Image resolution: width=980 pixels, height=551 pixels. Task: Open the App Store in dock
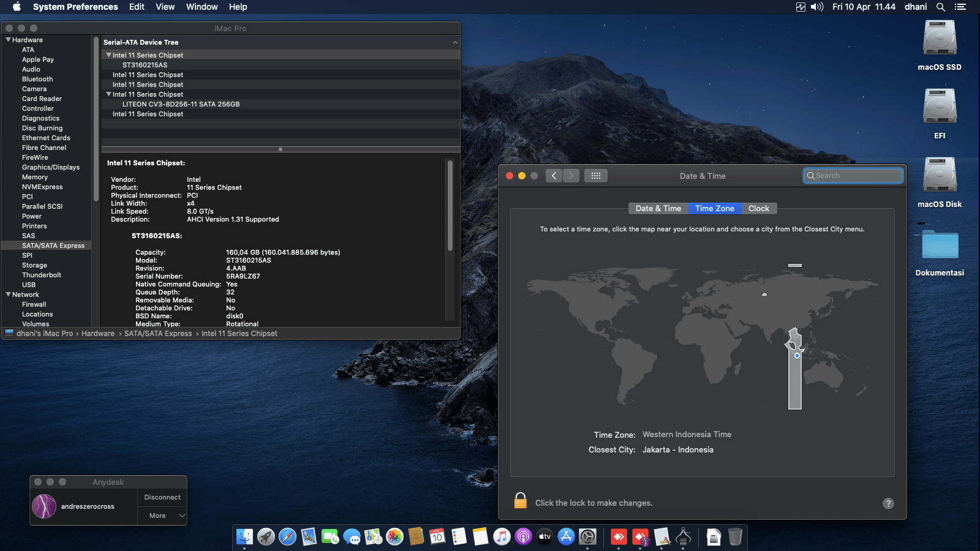point(566,537)
